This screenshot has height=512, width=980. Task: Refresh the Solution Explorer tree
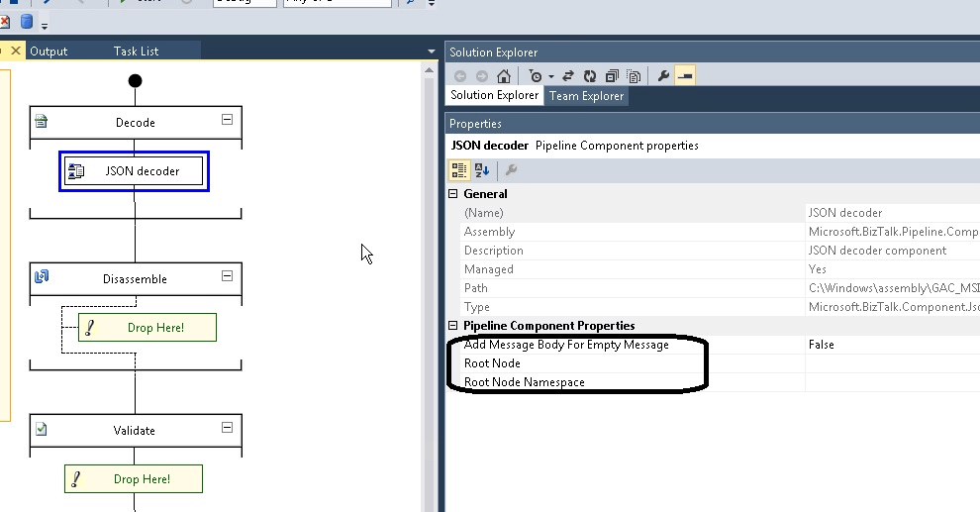590,76
